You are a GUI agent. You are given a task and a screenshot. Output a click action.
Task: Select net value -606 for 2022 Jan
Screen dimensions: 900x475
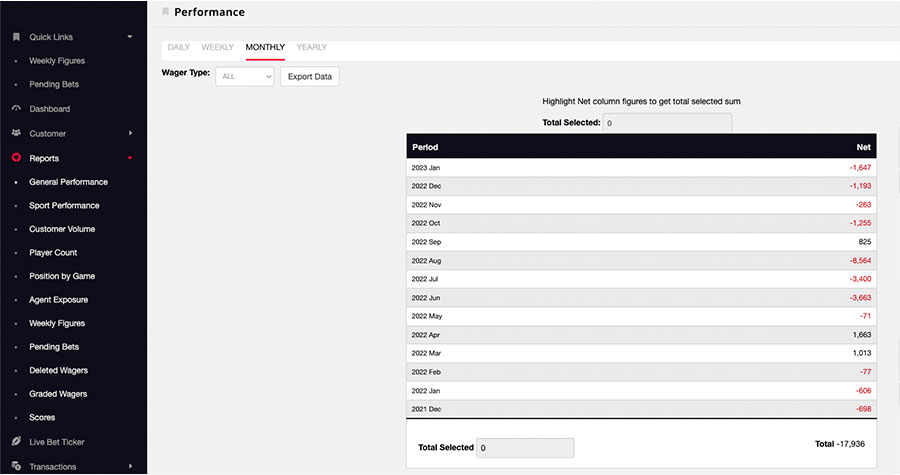(863, 391)
